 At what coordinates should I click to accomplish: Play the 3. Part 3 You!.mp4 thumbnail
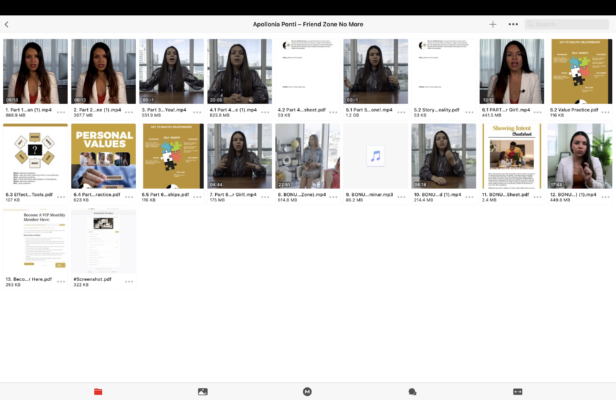pyautogui.click(x=171, y=72)
